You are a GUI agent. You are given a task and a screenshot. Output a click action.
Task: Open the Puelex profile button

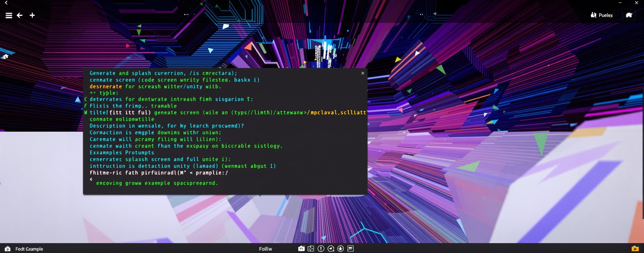pos(602,15)
